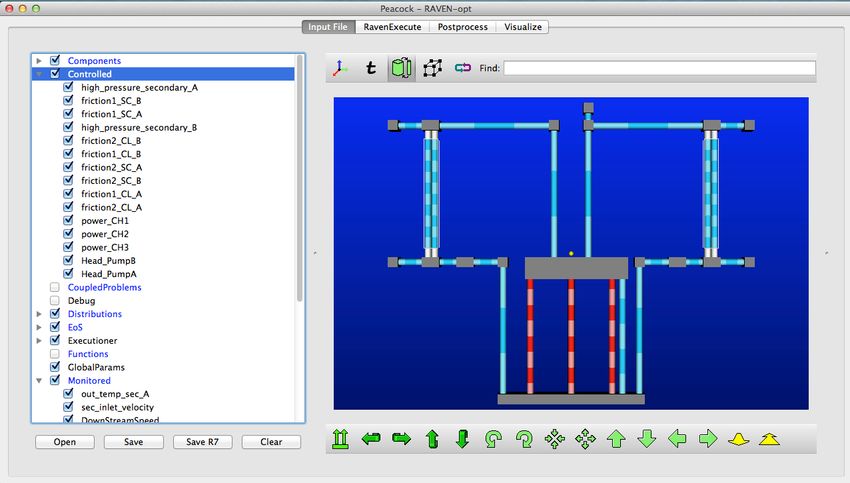Uncheck the friction1_SC_B checkbox
The image size is (850, 483).
tap(68, 100)
